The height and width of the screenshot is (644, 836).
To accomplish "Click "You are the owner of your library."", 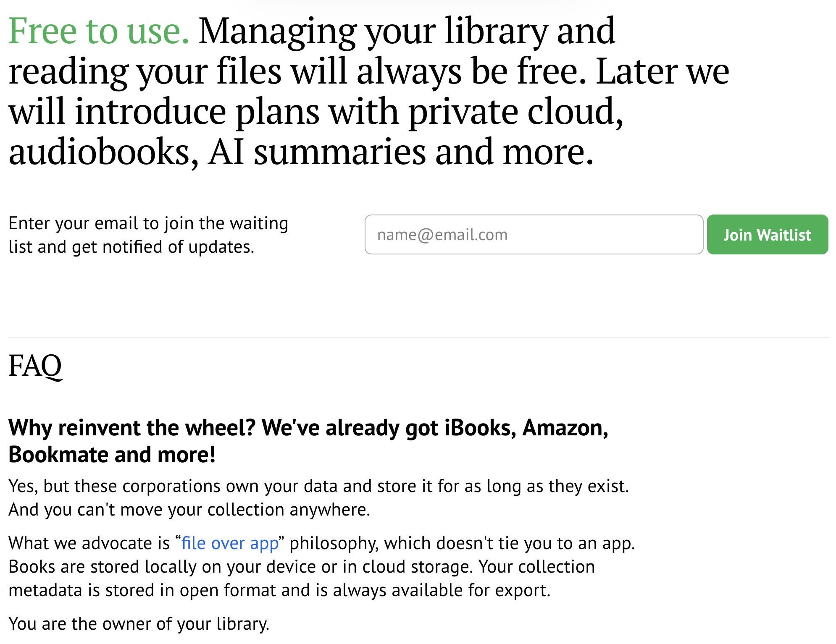I will 139,624.
